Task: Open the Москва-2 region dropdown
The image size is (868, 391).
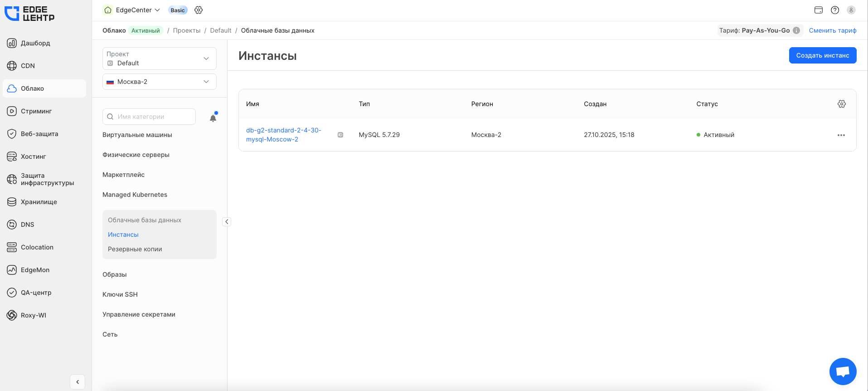Action: (x=160, y=82)
